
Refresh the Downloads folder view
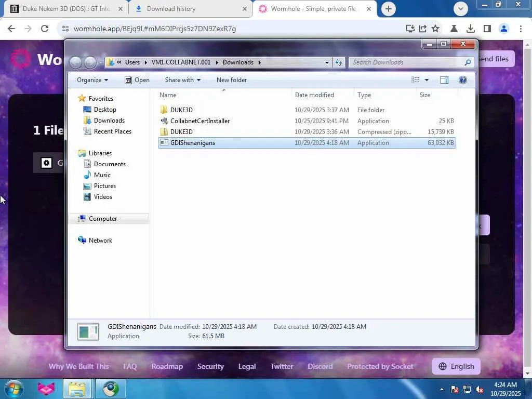pyautogui.click(x=339, y=62)
